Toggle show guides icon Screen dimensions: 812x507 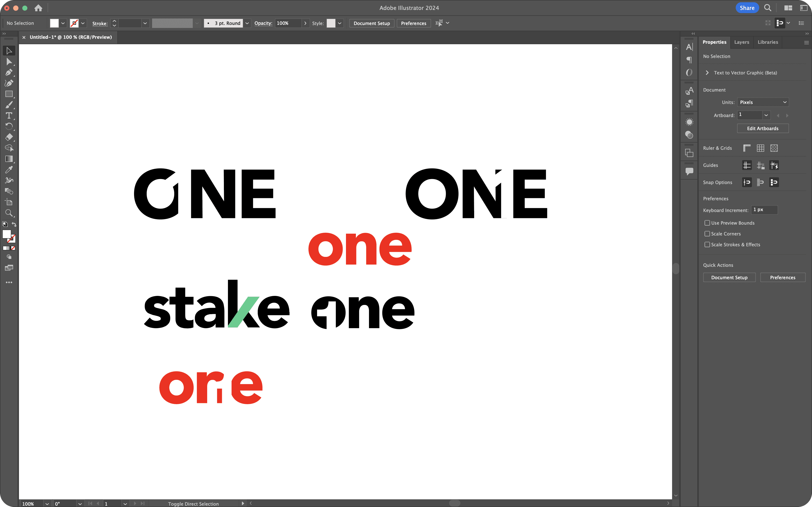747,165
